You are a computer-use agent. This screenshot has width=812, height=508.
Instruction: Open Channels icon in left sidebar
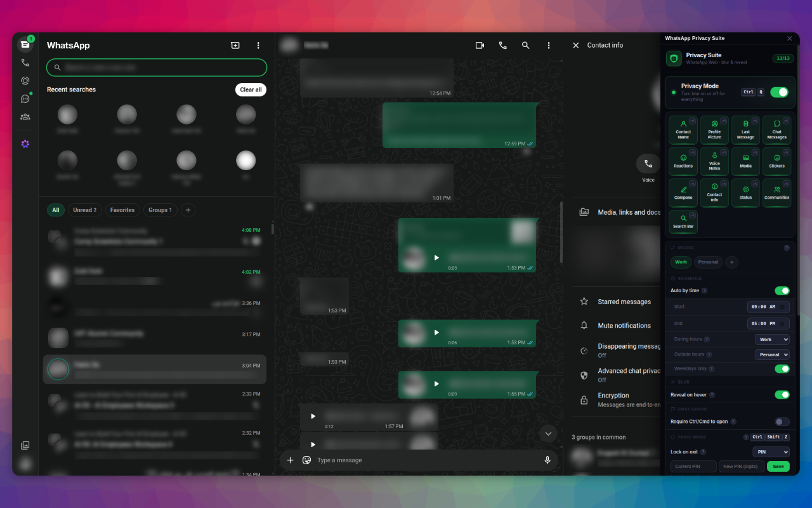click(x=25, y=98)
